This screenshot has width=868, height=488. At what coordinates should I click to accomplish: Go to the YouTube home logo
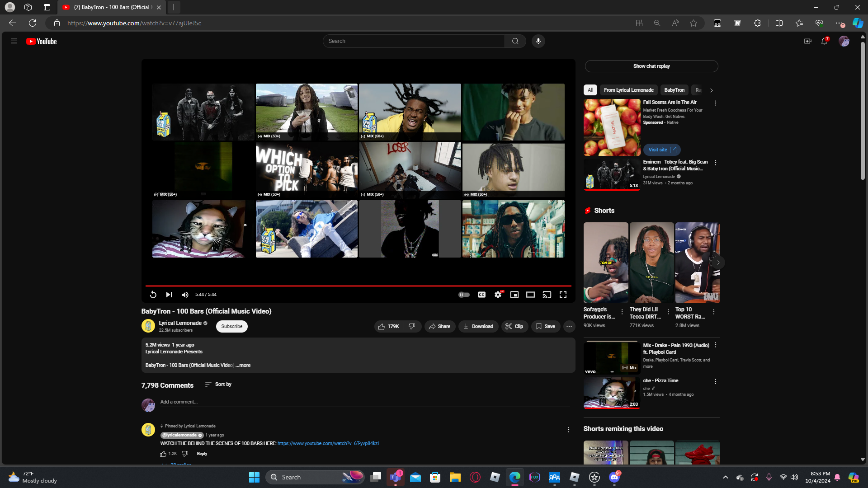(42, 41)
